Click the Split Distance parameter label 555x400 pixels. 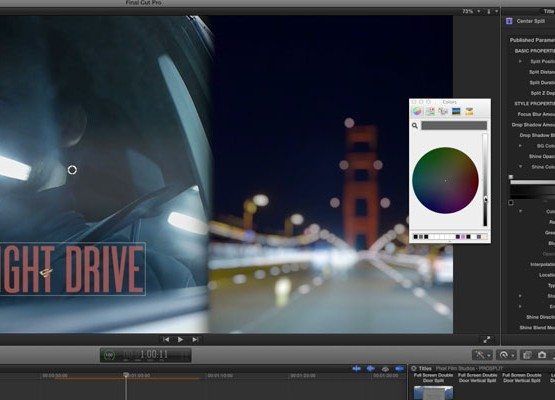point(542,72)
